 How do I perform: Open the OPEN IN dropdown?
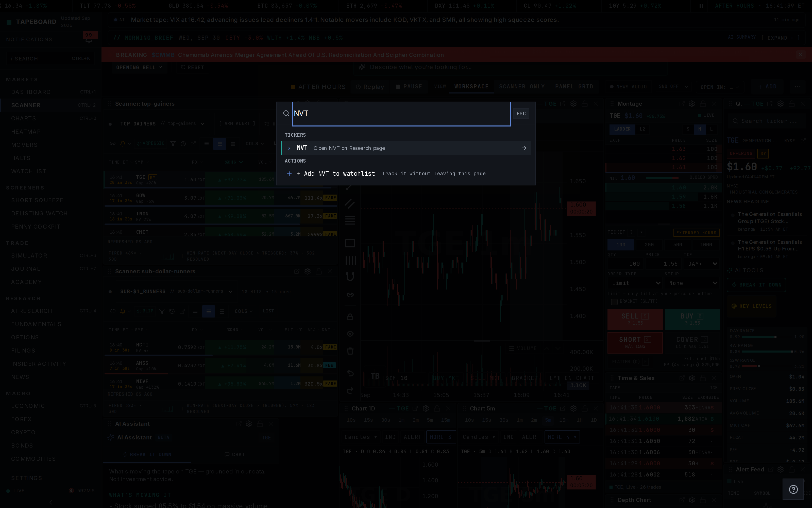tap(720, 87)
